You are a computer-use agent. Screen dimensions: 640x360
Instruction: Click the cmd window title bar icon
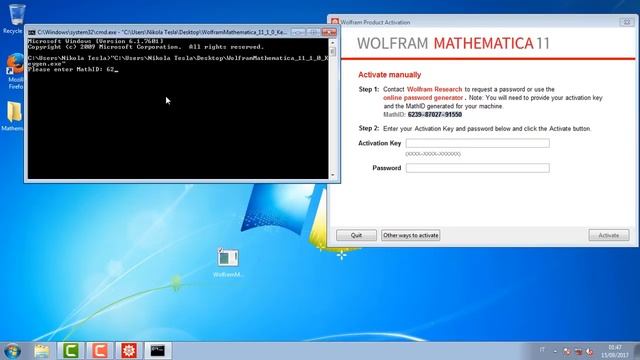[x=32, y=32]
